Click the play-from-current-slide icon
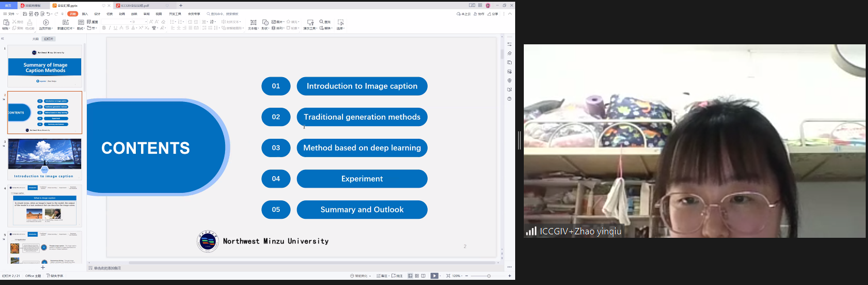Screen dimensions: 868x285 [46, 22]
